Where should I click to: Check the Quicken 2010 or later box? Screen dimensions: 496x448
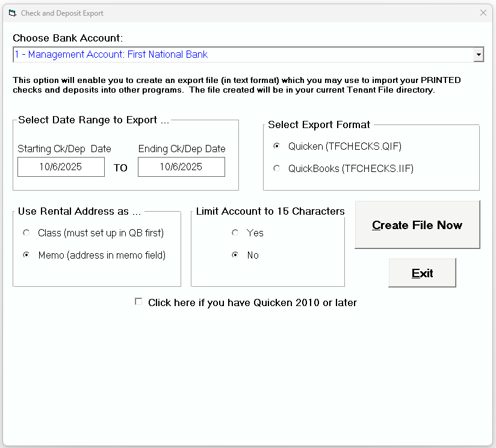coord(138,301)
